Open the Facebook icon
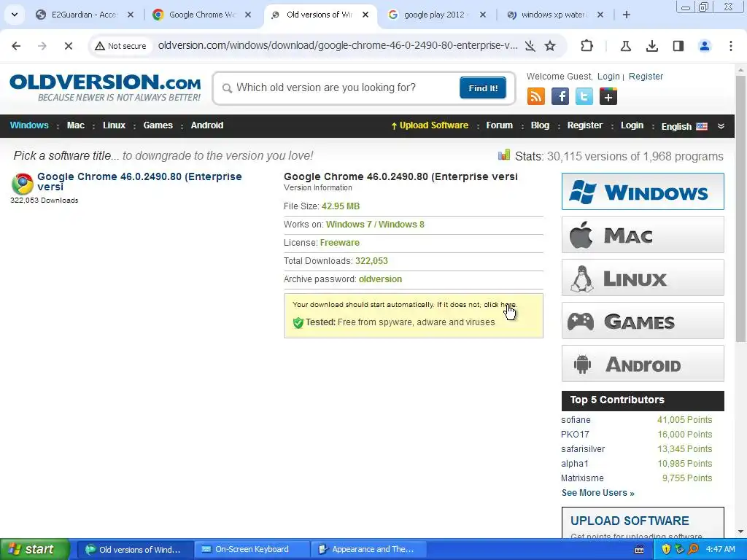Viewport: 747px width, 560px height. tap(560, 97)
